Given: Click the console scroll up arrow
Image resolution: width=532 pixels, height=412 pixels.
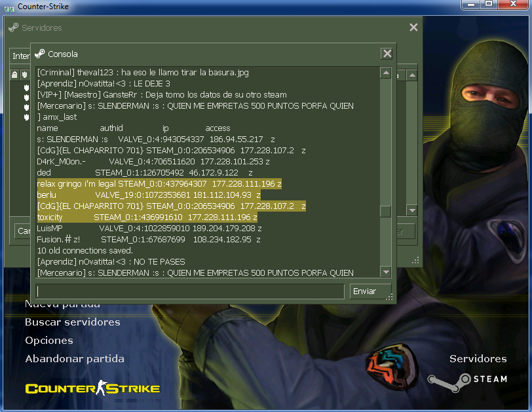Looking at the screenshot, I should [385, 73].
